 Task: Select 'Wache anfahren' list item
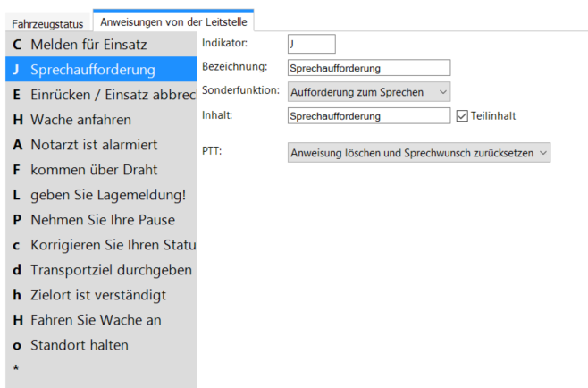[x=101, y=120]
